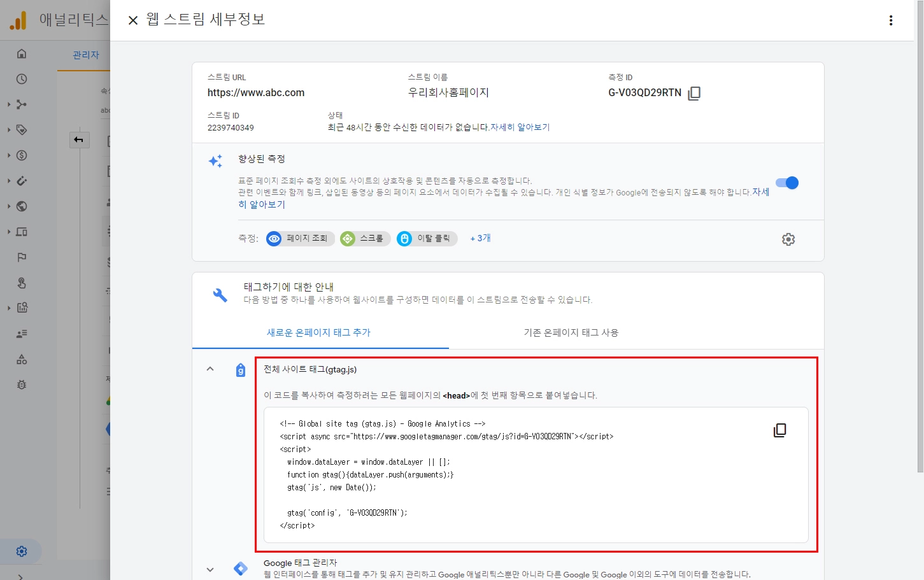
Task: Open Demographics globe icon in sidebar
Action: coord(22,206)
